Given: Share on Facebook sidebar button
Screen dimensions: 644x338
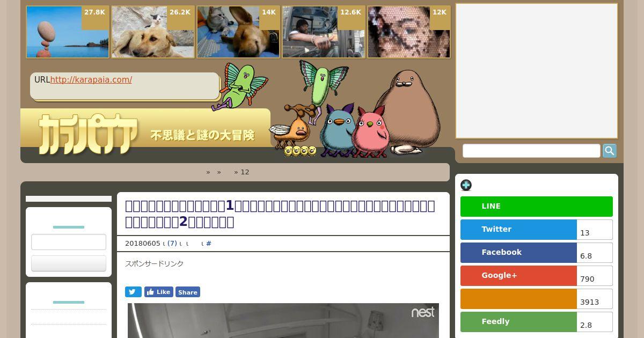Looking at the screenshot, I should (518, 253).
